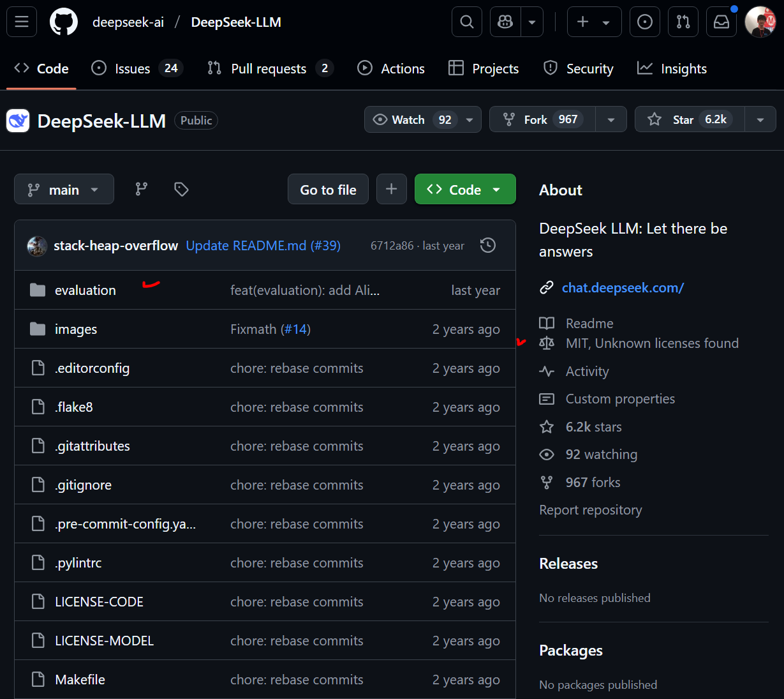Open the Projects tab
Screen dimensions: 784x699
pos(484,68)
